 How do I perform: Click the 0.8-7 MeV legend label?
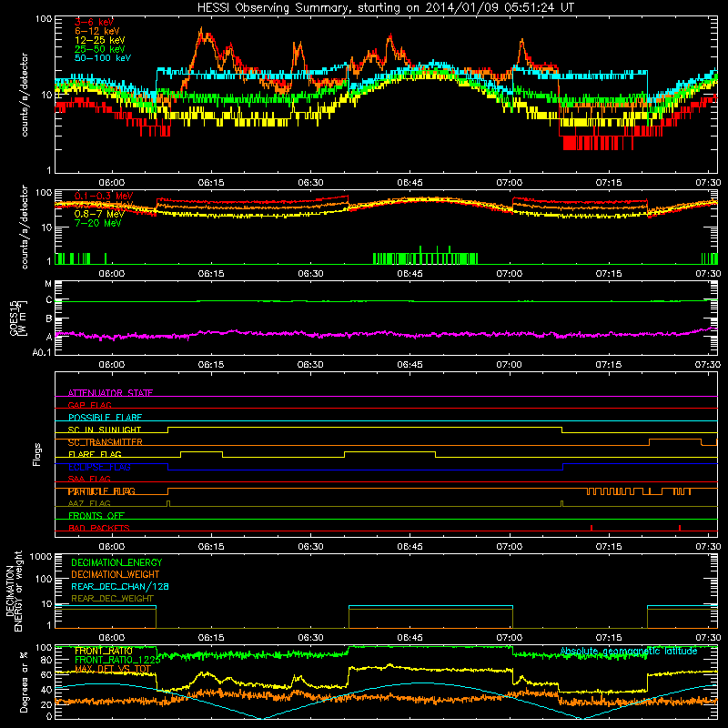point(99,214)
